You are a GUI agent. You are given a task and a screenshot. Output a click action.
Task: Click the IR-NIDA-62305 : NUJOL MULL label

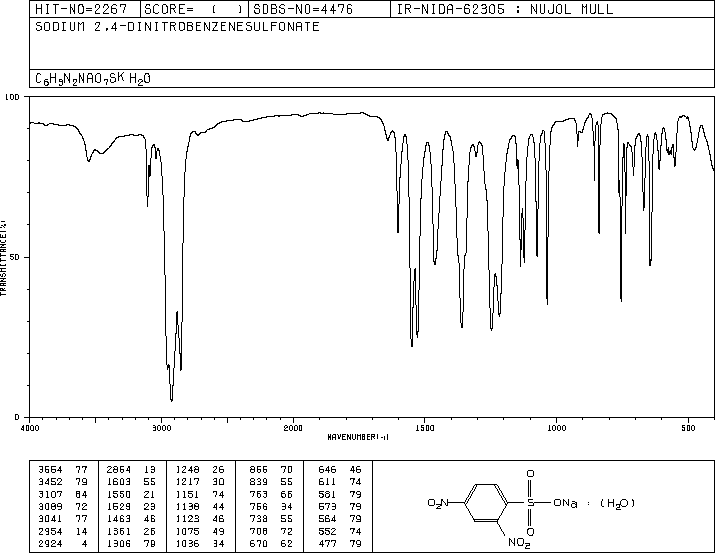505,9
